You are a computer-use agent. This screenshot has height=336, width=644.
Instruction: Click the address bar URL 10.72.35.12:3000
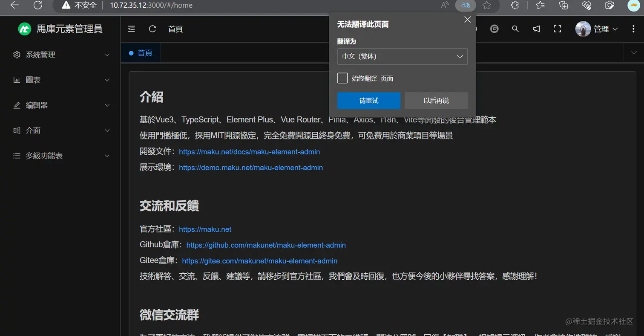(x=151, y=5)
